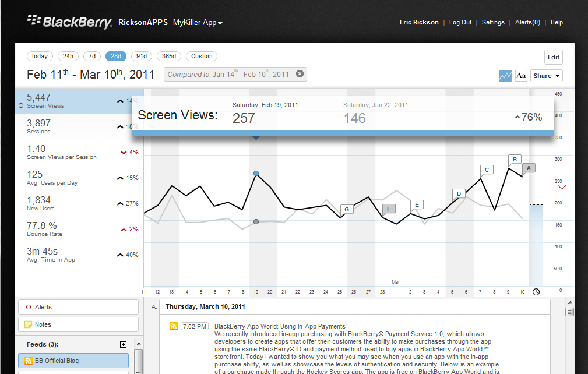This screenshot has width=588, height=374.
Task: Select the New Users metric
Action: point(79,203)
